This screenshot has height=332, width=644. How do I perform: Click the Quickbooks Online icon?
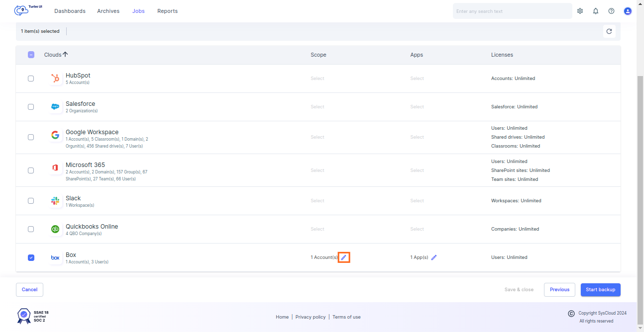55,229
